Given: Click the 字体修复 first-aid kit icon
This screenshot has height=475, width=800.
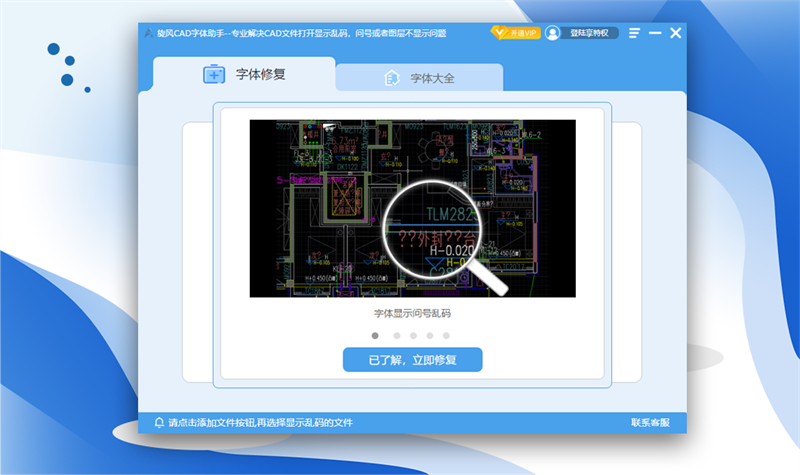Looking at the screenshot, I should (x=215, y=75).
